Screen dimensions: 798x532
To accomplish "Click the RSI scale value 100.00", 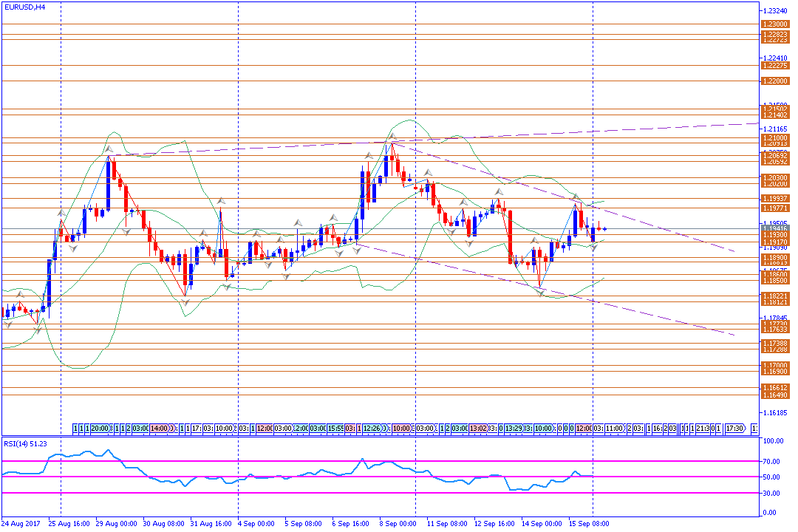I will tap(774, 441).
